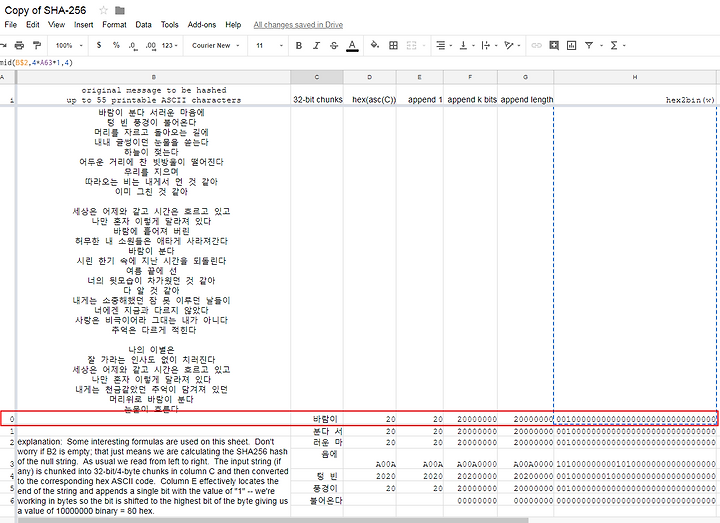Open the Help menu
Viewport: 720px width, 523px height.
click(233, 25)
